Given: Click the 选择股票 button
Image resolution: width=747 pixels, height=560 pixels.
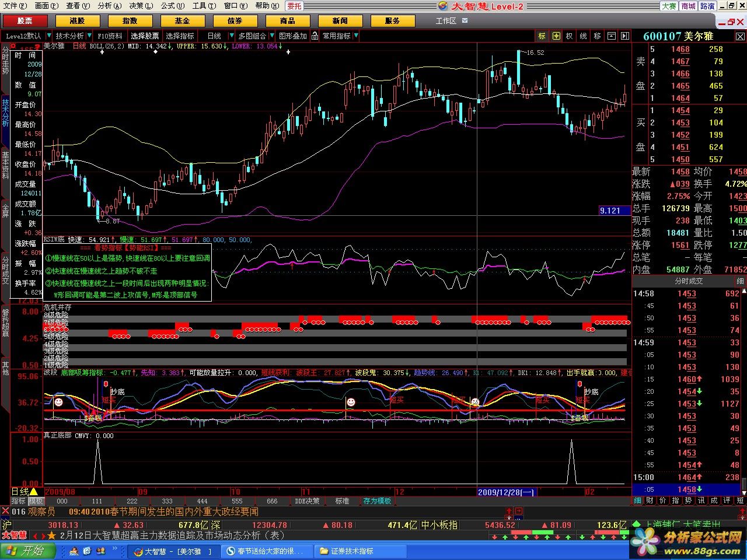Looking at the screenshot, I should (x=145, y=36).
